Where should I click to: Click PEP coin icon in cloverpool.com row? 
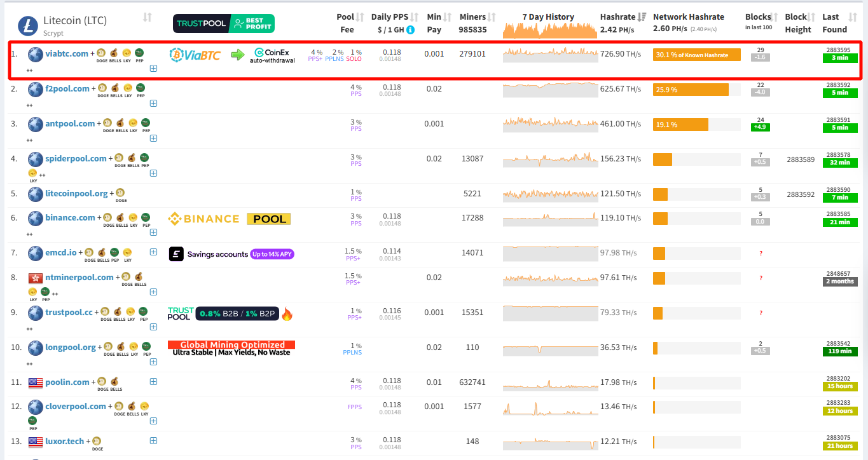click(x=32, y=421)
